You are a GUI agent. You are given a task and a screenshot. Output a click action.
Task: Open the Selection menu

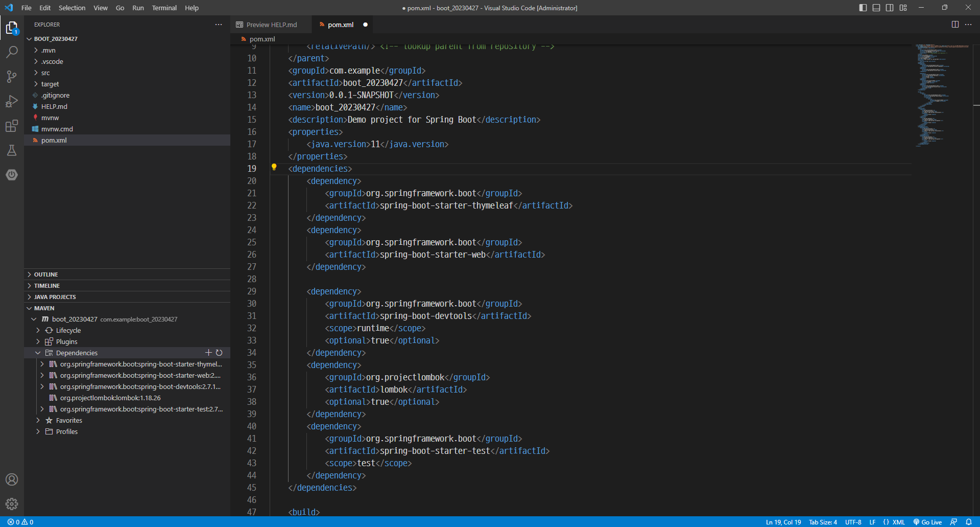click(72, 8)
